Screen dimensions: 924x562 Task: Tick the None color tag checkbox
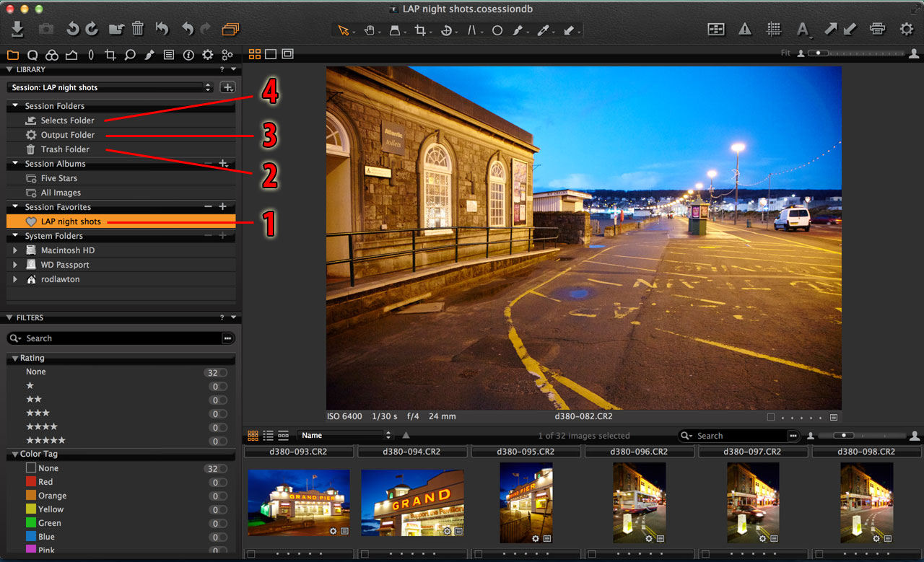pyautogui.click(x=30, y=468)
